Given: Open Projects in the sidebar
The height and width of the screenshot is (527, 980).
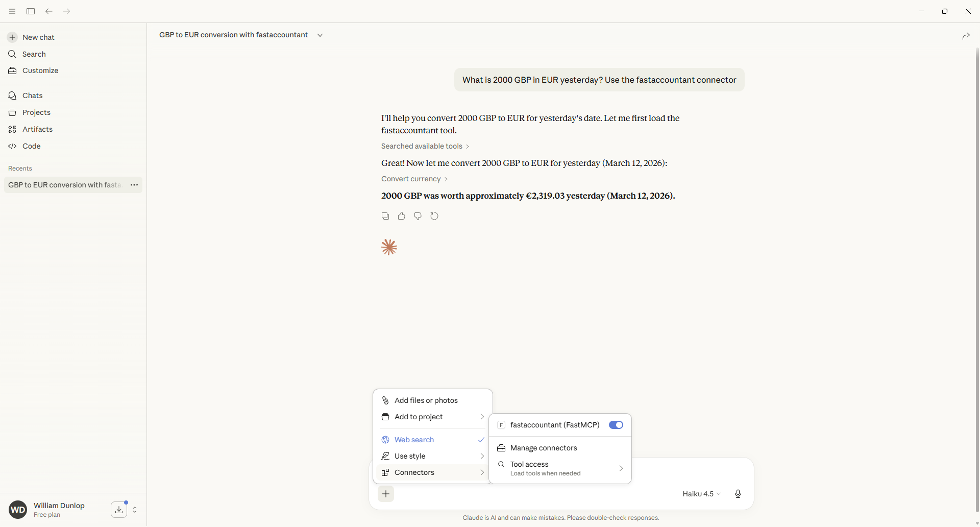Looking at the screenshot, I should [x=36, y=112].
